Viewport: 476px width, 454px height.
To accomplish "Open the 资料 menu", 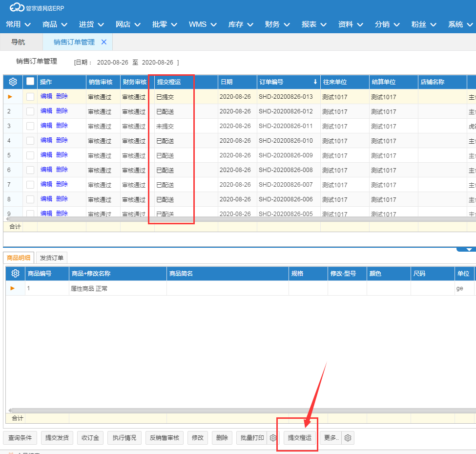I will [351, 24].
